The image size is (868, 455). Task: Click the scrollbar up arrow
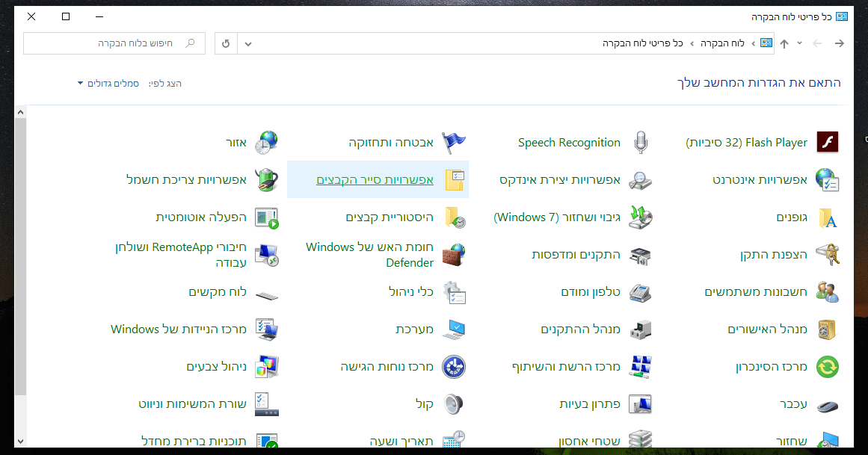pos(20,112)
